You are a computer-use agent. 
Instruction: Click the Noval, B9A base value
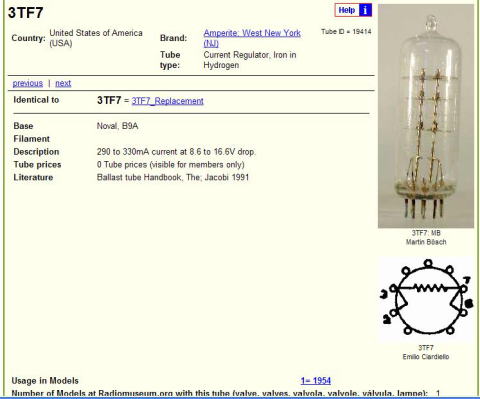coord(117,126)
